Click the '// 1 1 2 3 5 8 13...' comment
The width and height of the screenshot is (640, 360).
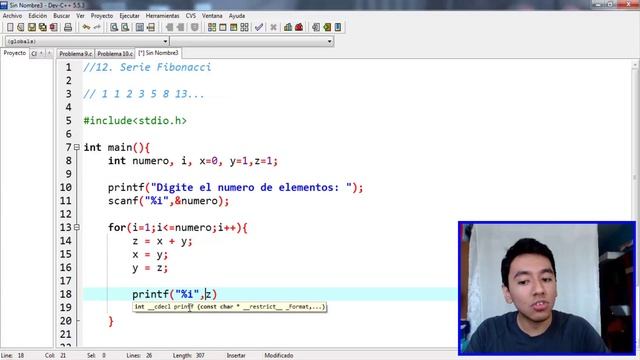coord(144,94)
